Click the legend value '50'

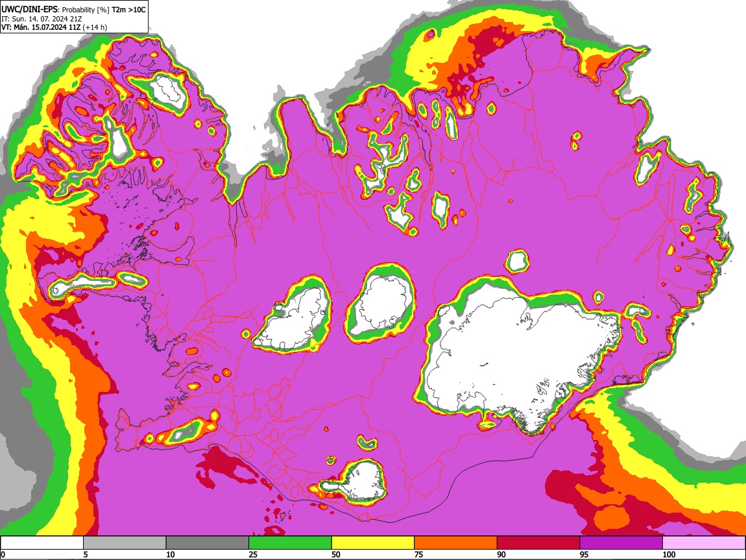[x=336, y=554]
